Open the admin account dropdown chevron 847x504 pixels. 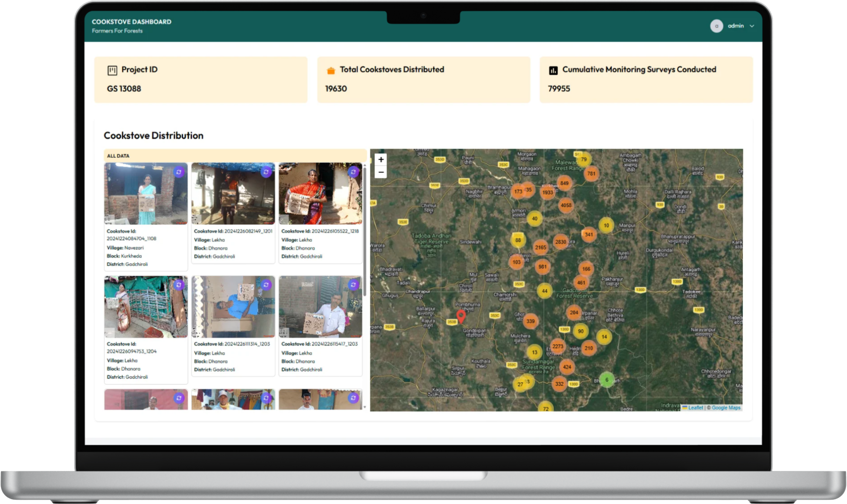pos(752,26)
